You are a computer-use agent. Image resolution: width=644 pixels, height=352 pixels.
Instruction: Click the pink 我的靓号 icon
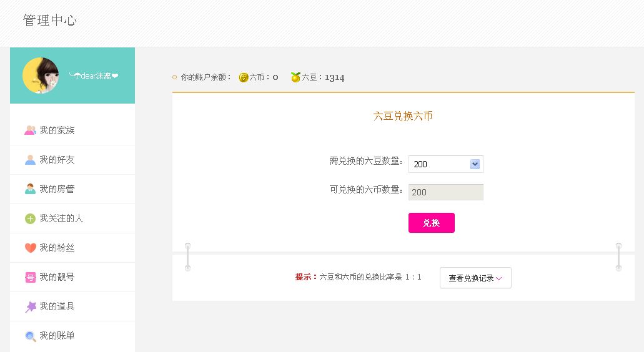(30, 277)
